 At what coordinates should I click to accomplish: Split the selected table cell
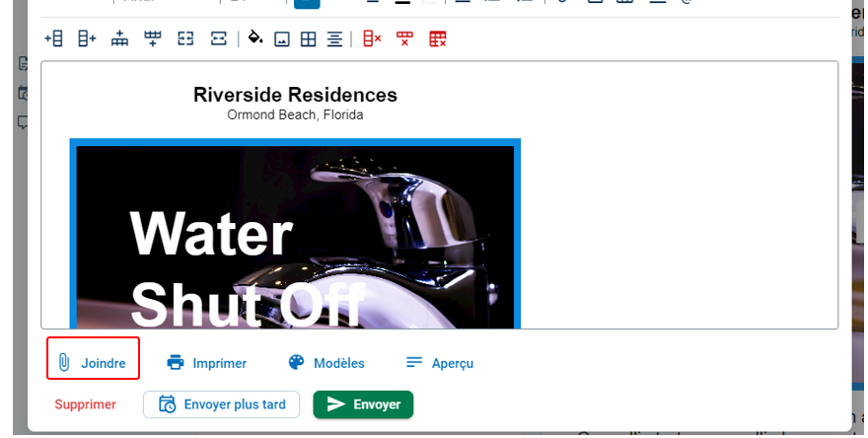(x=219, y=38)
